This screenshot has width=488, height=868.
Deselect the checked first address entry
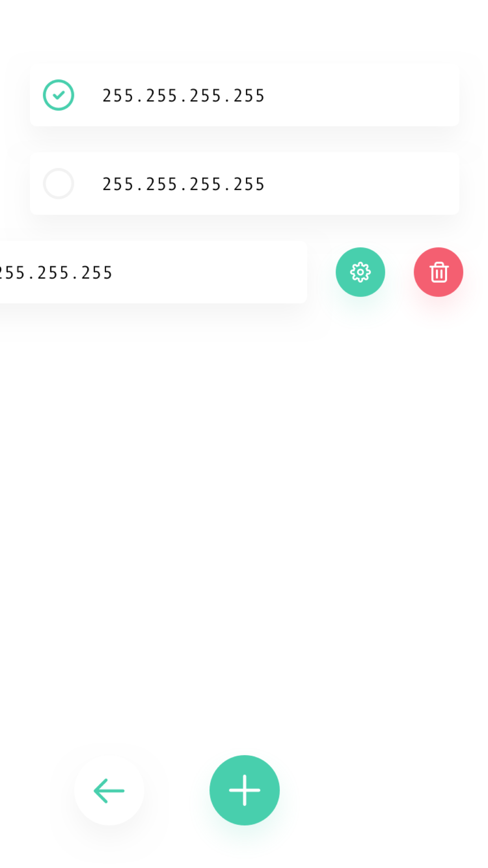pyautogui.click(x=59, y=95)
